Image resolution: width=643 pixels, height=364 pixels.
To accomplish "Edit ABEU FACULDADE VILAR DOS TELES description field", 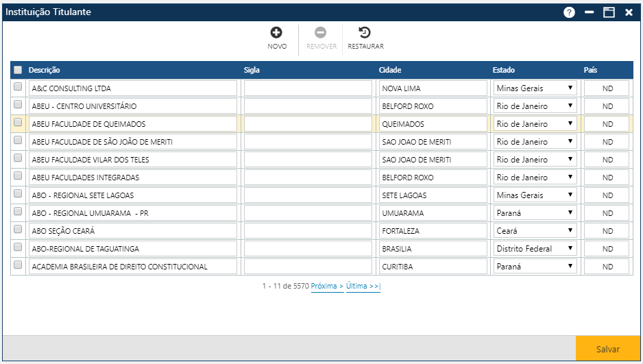I will point(133,160).
